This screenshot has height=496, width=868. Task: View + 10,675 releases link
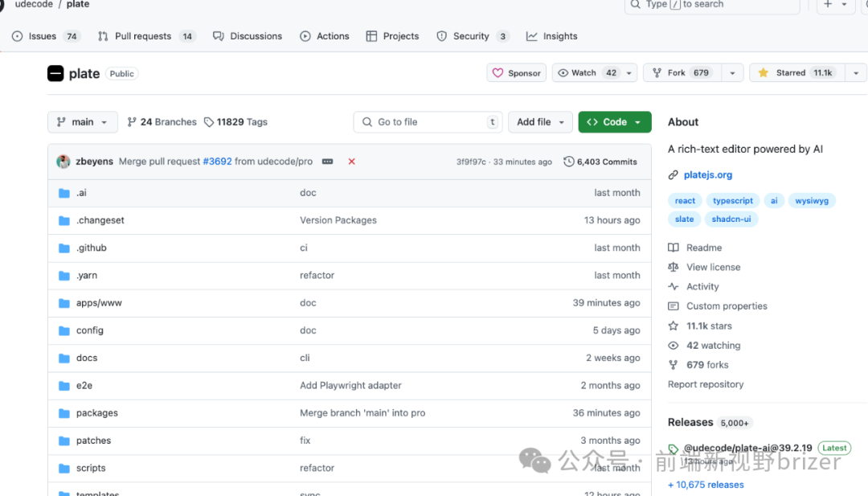pyautogui.click(x=706, y=485)
